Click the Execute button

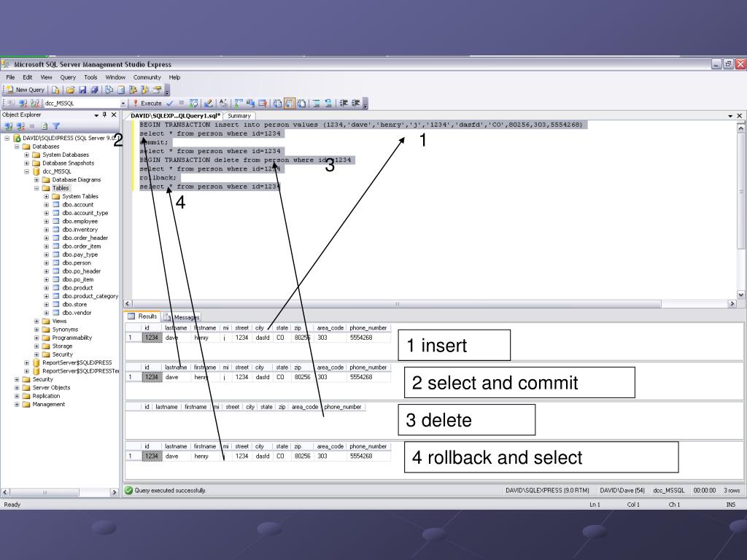pyautogui.click(x=147, y=103)
